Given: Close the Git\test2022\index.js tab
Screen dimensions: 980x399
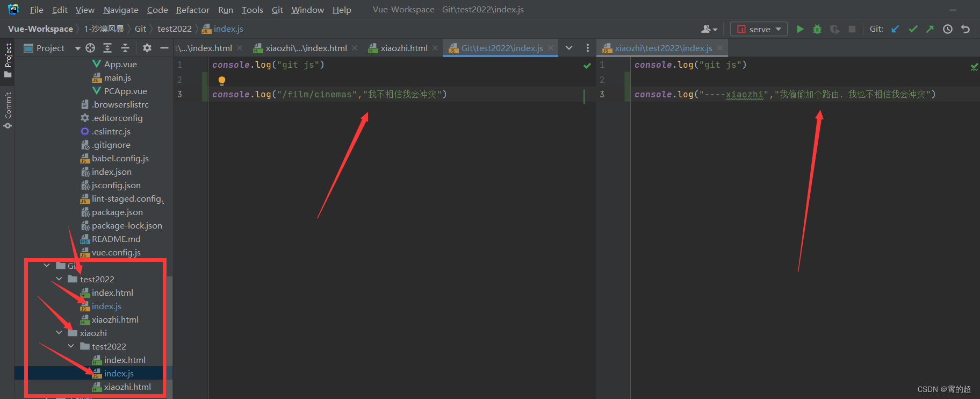Looking at the screenshot, I should click(551, 48).
